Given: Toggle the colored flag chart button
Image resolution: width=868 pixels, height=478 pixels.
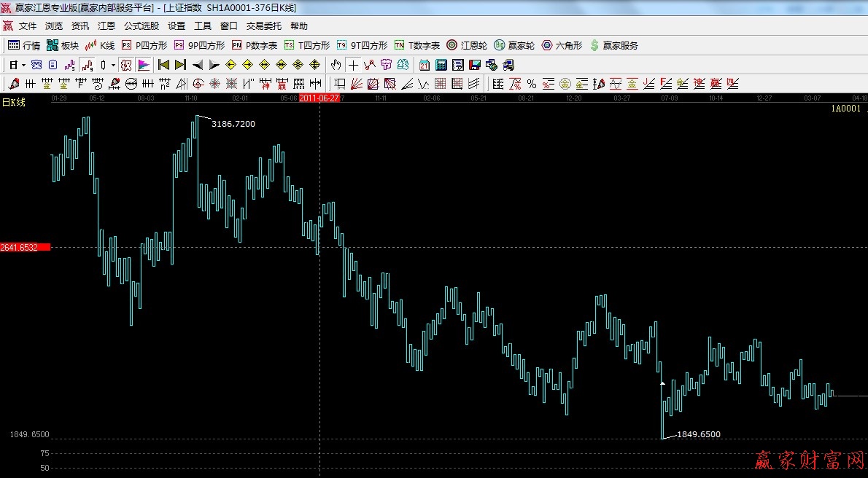Looking at the screenshot, I should tap(143, 65).
